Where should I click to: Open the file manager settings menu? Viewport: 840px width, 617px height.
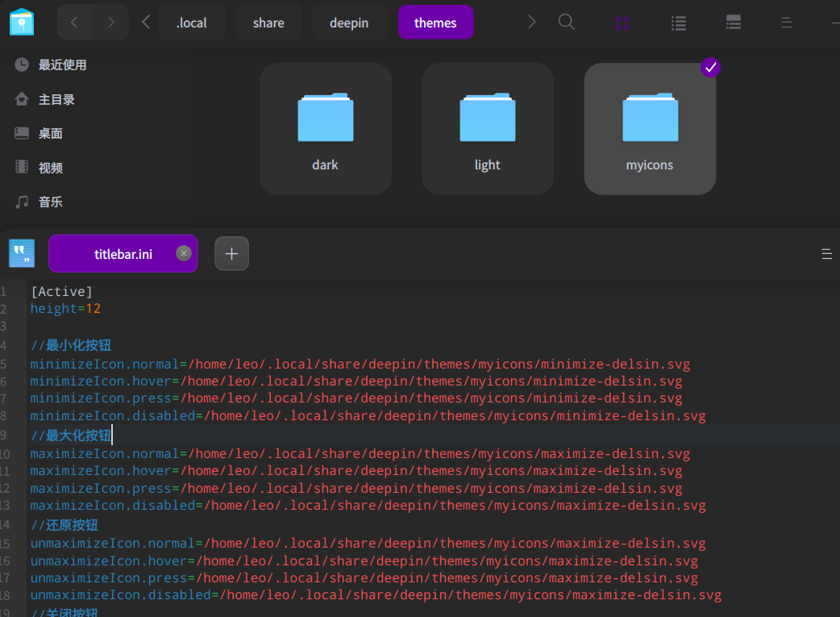[x=786, y=23]
